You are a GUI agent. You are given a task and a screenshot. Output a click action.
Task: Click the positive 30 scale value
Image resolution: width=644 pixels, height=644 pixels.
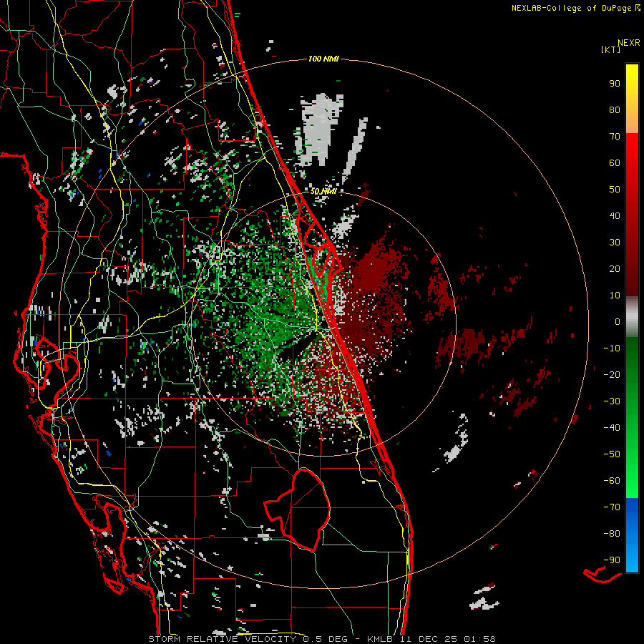pyautogui.click(x=615, y=243)
